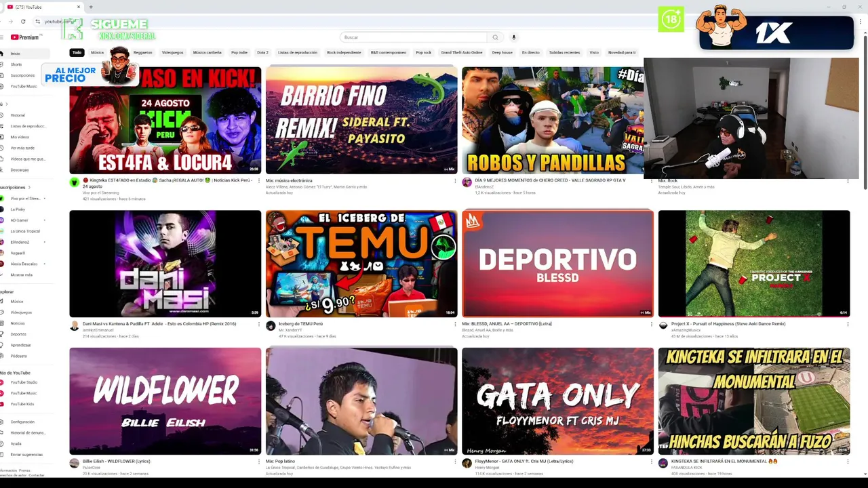Image resolution: width=868 pixels, height=488 pixels.
Task: Open the Noticias icon under Explorar
Action: (x=2, y=323)
